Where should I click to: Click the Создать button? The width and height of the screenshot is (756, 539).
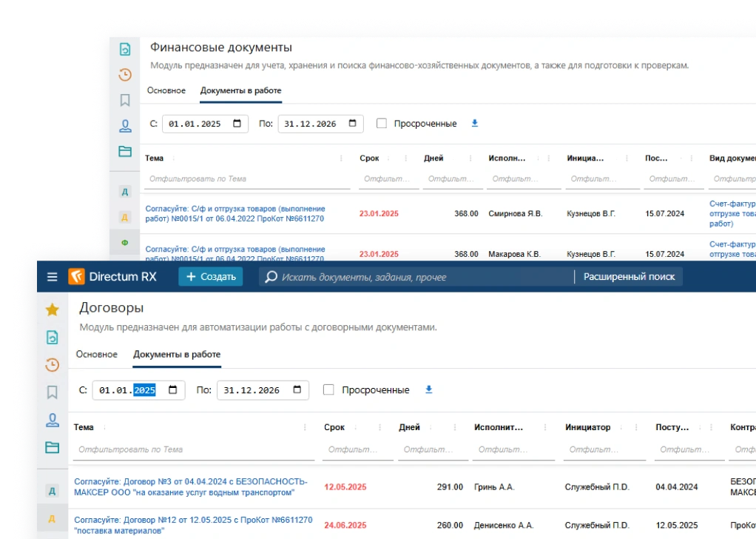211,277
